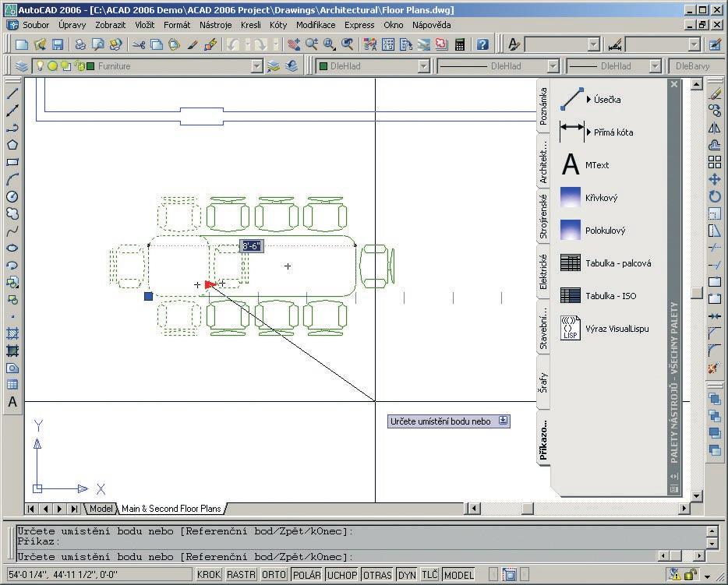
Task: Select the Polygon draw tool
Action: tap(12, 145)
